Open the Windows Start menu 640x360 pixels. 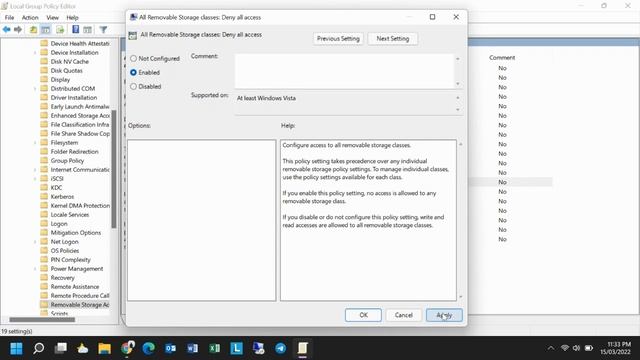[x=16, y=348]
